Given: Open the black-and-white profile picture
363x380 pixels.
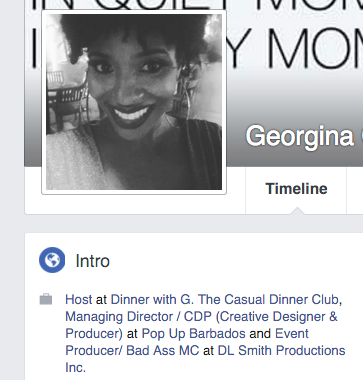Looking at the screenshot, I should coord(134,102).
